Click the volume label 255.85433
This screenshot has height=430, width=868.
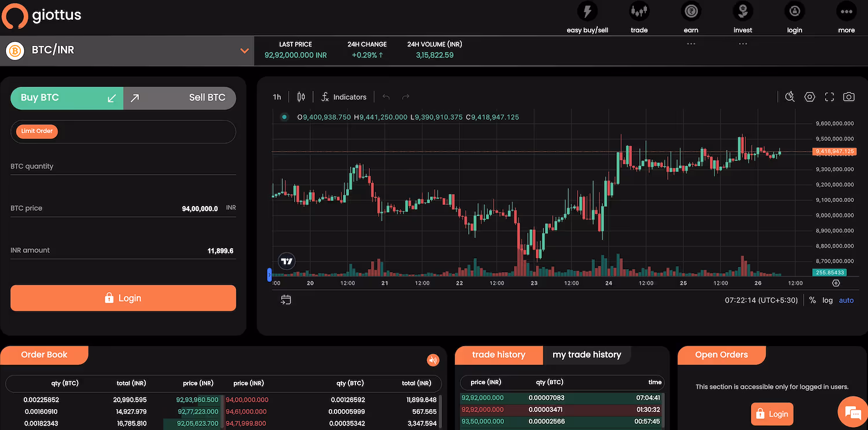[829, 273]
